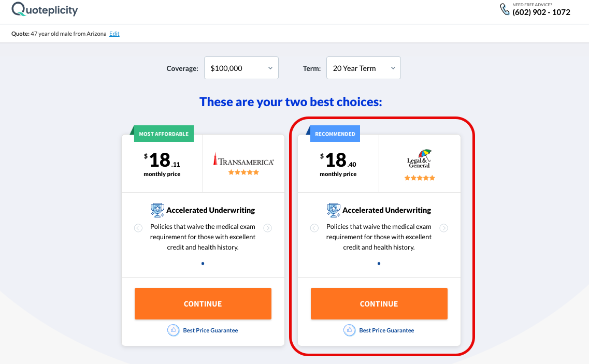Click the Legal & General umbrella logo
Screen dimensions: 589x364
point(420,158)
